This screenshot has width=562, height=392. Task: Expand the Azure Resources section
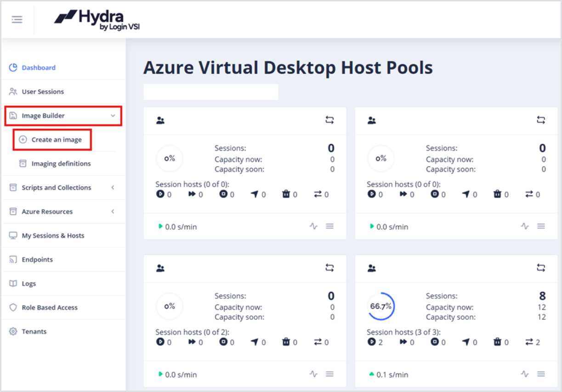point(113,211)
